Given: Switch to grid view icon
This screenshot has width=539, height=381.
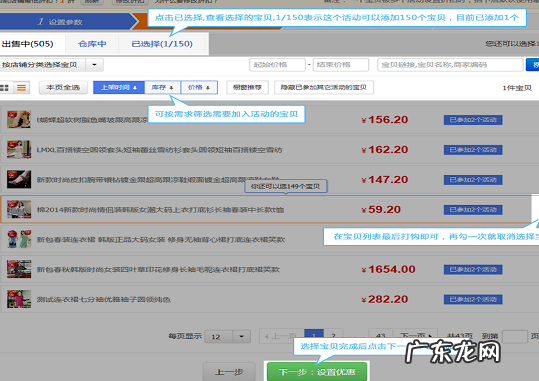Looking at the screenshot, I should coord(4,88).
